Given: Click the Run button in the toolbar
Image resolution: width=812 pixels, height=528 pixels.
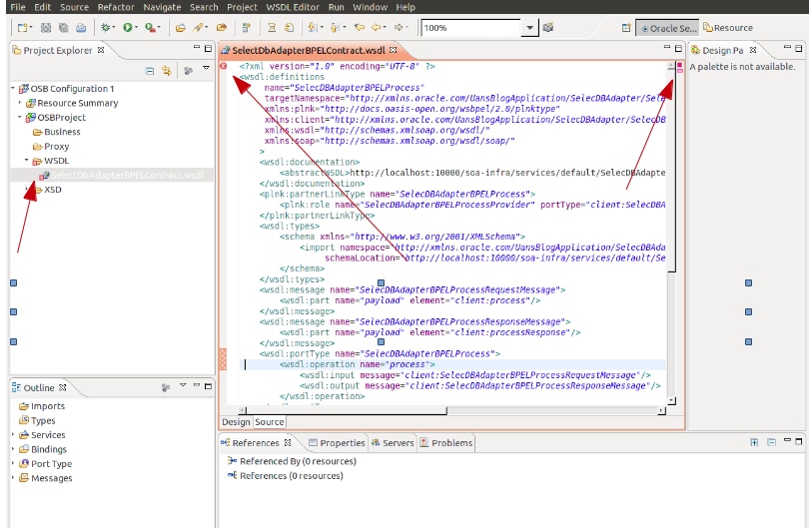Looking at the screenshot, I should [x=129, y=28].
